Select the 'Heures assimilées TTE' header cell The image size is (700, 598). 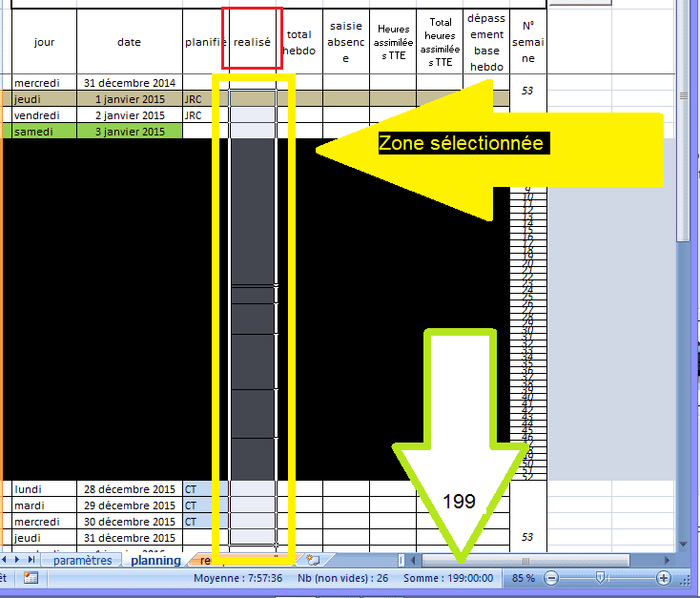(393, 42)
